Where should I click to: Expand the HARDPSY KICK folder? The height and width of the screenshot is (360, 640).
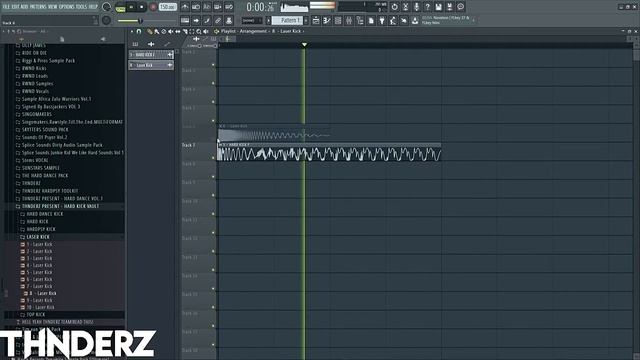point(41,229)
